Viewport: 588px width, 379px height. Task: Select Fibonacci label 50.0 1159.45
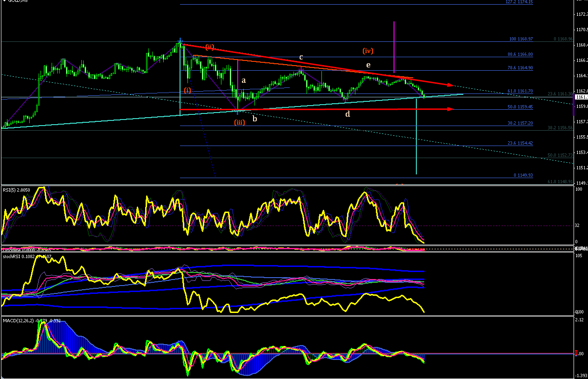click(520, 107)
